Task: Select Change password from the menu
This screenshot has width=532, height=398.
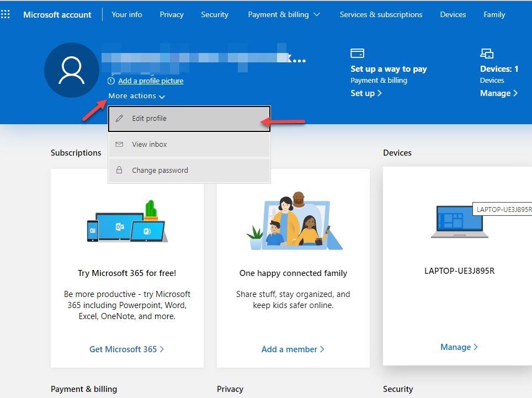Action: [189, 171]
